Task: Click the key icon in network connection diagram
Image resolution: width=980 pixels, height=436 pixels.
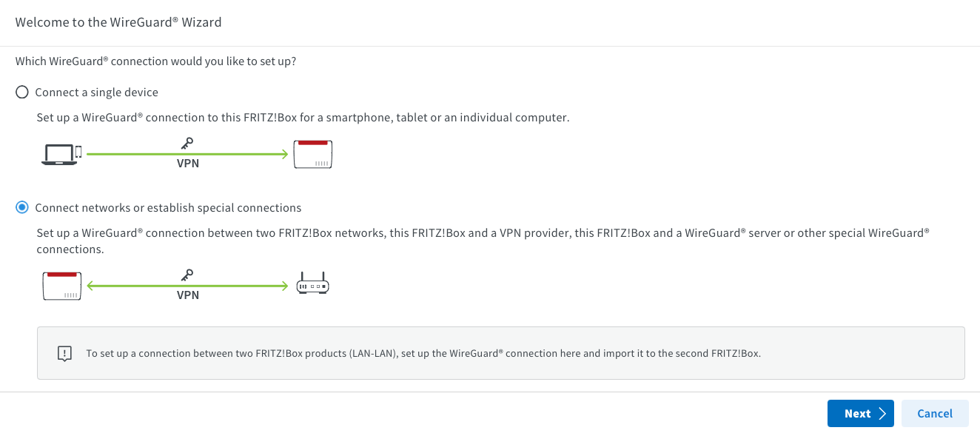Action: [x=187, y=275]
